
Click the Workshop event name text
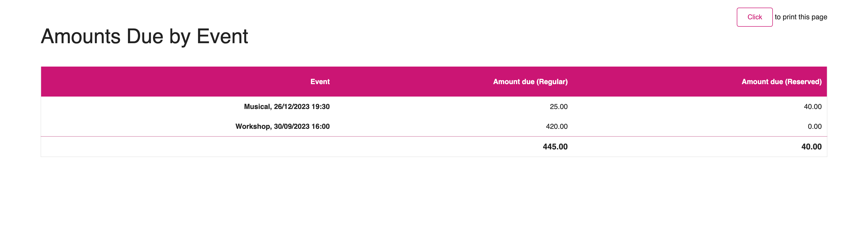click(282, 127)
